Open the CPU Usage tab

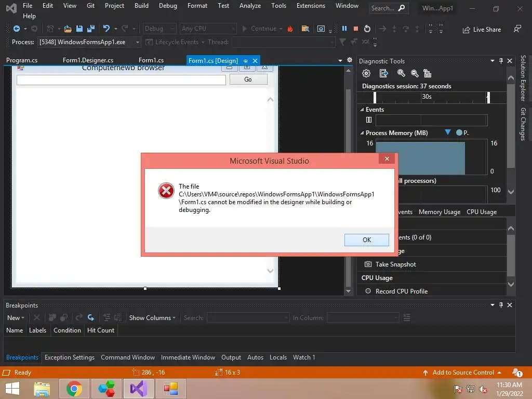pyautogui.click(x=482, y=212)
